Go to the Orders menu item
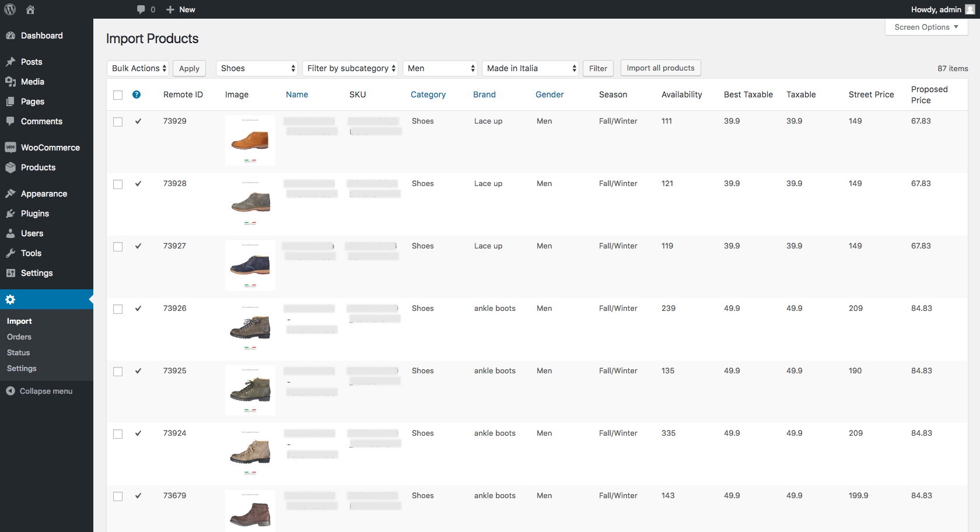980x532 pixels. [19, 337]
